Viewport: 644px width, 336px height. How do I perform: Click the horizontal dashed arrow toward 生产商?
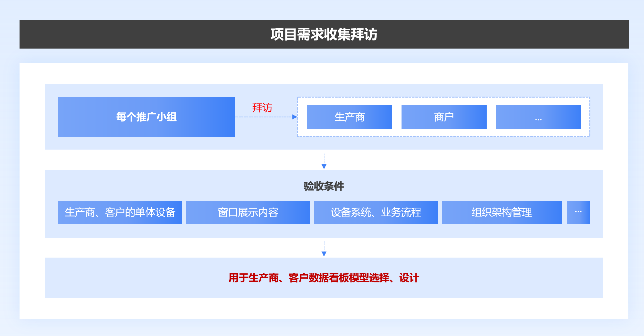(265, 117)
